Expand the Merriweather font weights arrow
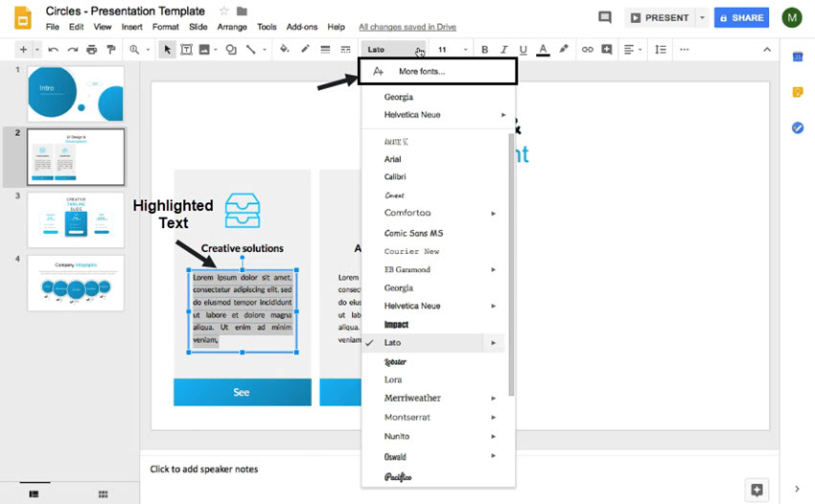 pyautogui.click(x=493, y=398)
